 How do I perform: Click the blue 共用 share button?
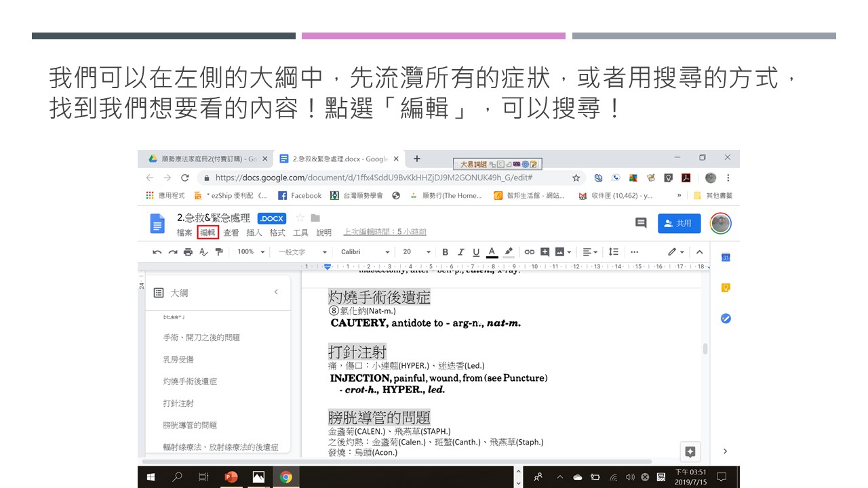679,223
